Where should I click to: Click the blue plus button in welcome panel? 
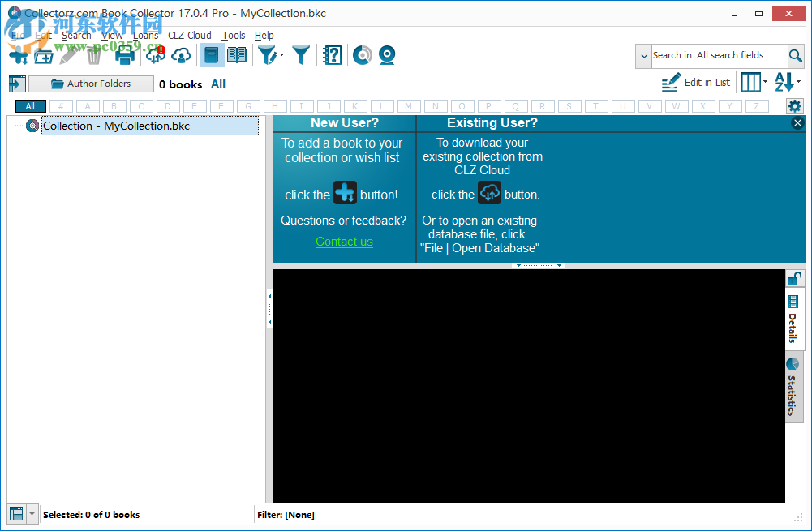[x=345, y=192]
